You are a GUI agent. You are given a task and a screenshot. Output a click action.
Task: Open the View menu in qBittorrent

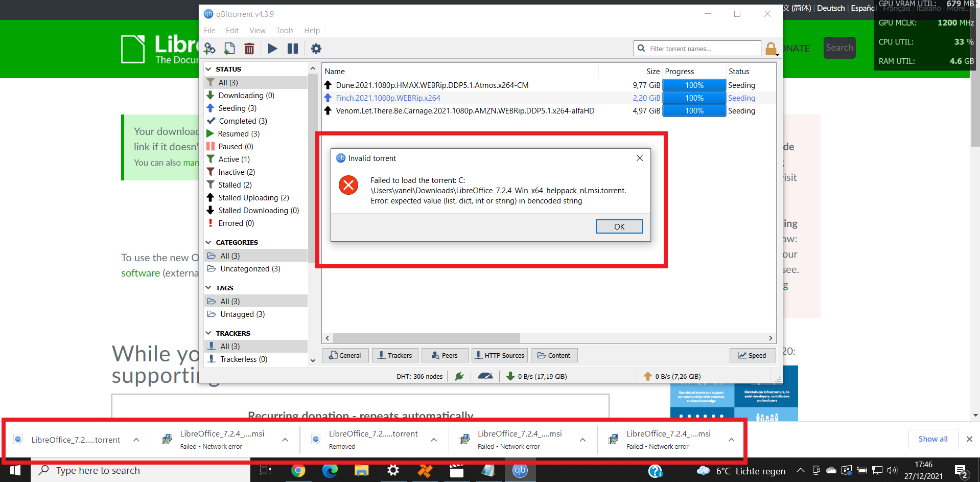pyautogui.click(x=257, y=31)
